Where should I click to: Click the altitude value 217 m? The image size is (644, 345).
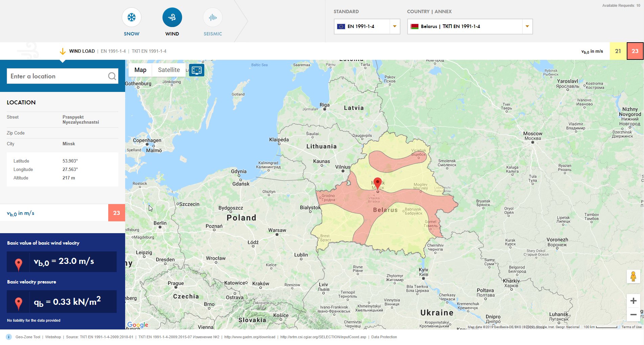(x=69, y=178)
